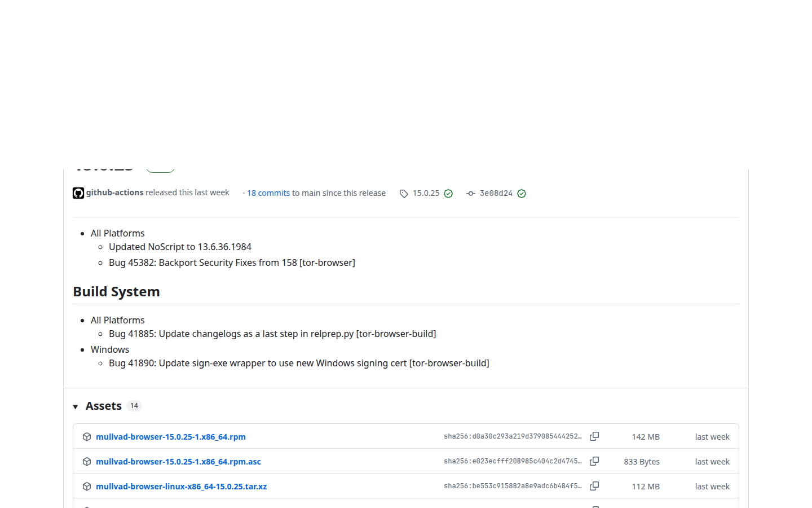The height and width of the screenshot is (508, 812).
Task: Click the 142 MB file size
Action: click(646, 437)
